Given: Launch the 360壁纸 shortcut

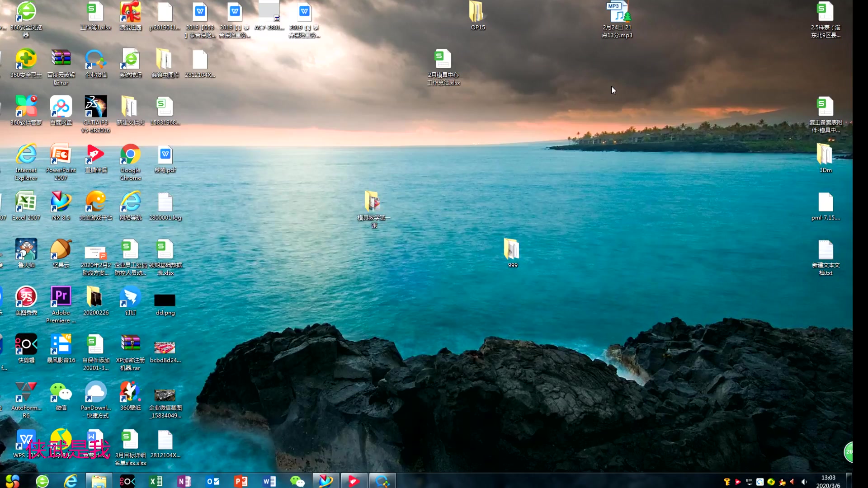Looking at the screenshot, I should point(131,396).
